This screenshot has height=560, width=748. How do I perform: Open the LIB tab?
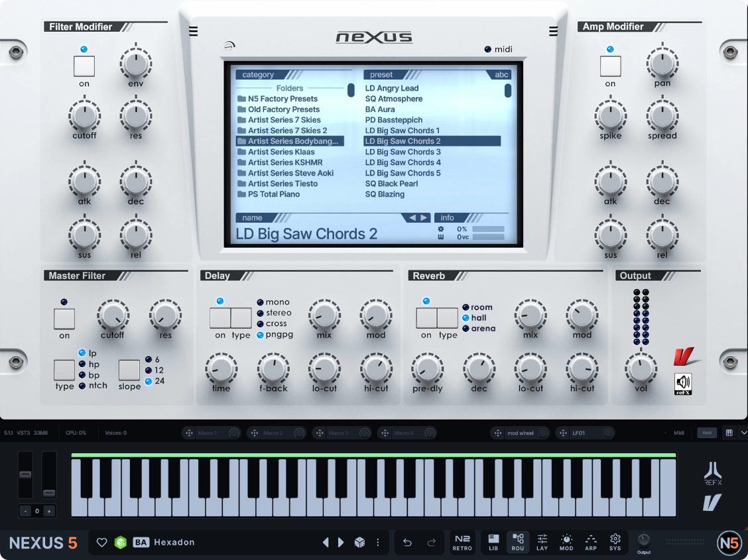tap(493, 542)
